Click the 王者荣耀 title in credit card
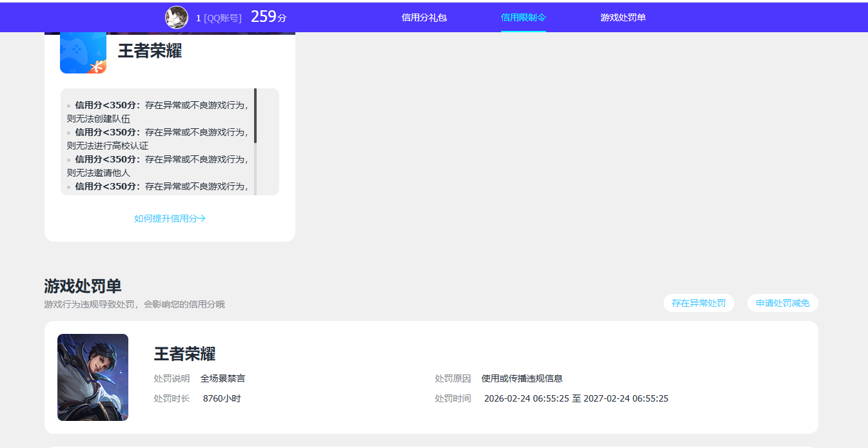 (150, 52)
